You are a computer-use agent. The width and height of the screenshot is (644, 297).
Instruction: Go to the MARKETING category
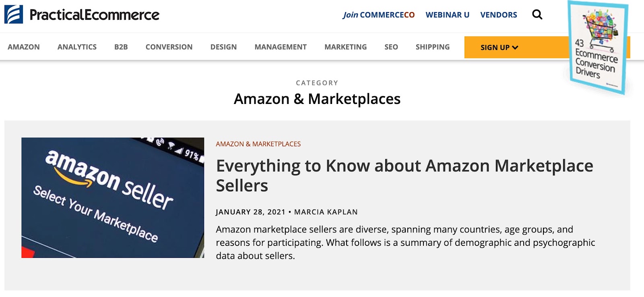(345, 47)
